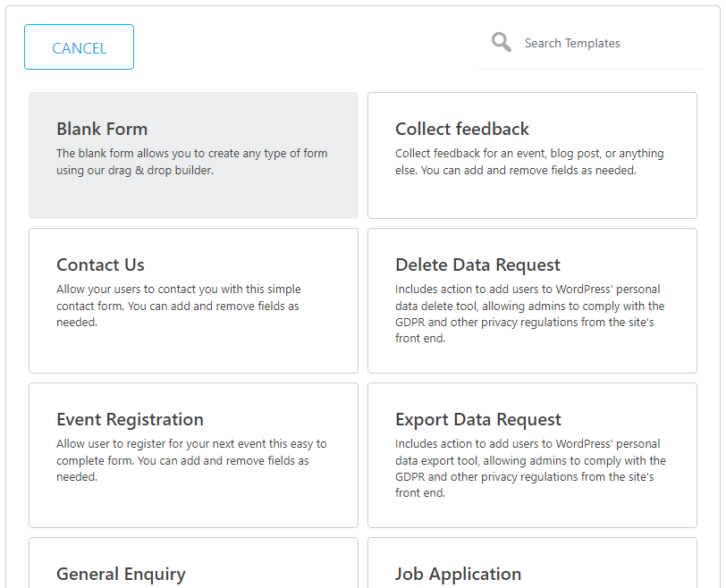Open the General Enquiry template
The height and width of the screenshot is (588, 726).
[193, 563]
